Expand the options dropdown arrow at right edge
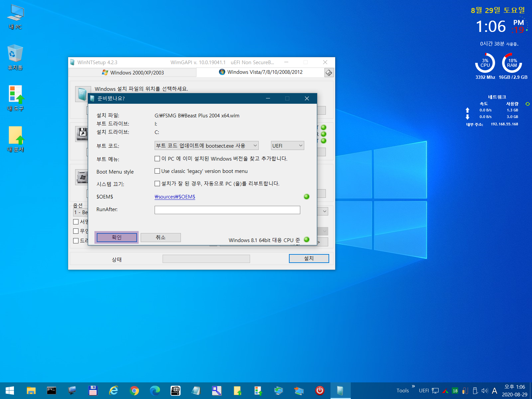Screen dimensions: 532x399 325,211
